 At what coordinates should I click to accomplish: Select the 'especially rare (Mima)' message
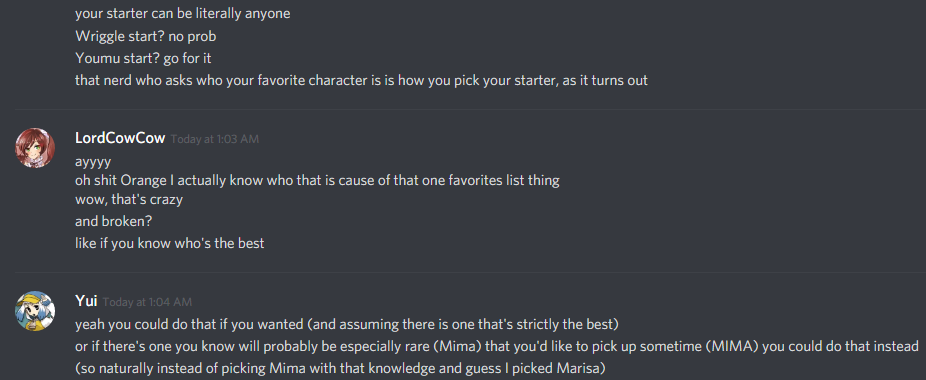click(x=497, y=346)
